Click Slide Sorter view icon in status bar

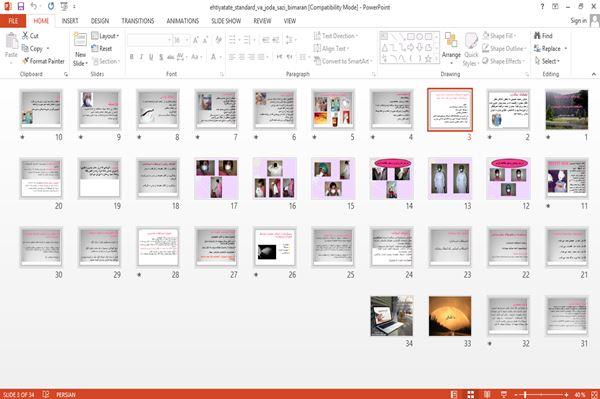[471, 394]
